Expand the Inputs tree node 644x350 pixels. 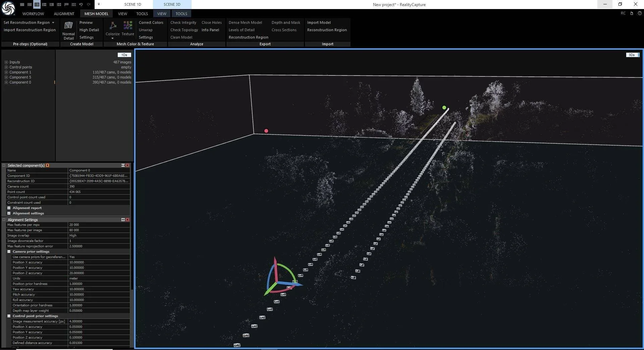(6, 62)
